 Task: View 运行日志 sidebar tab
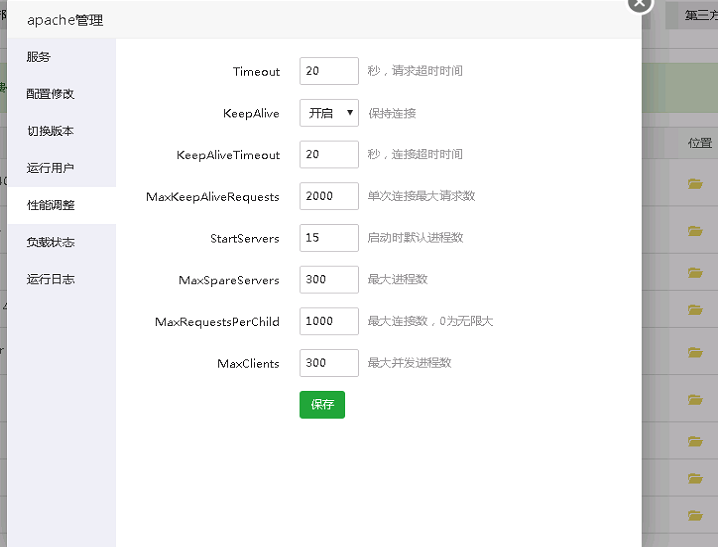tap(61, 280)
